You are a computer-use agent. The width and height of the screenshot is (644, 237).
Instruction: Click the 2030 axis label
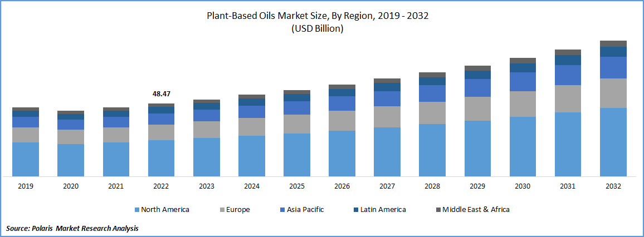pyautogui.click(x=523, y=186)
